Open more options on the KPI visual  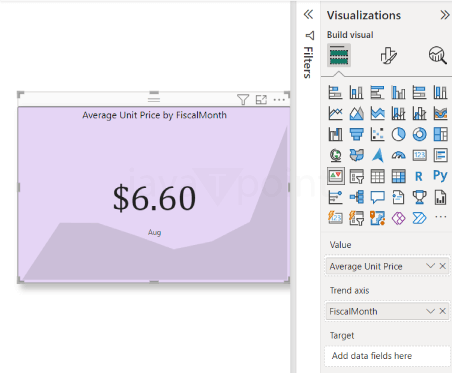(279, 99)
